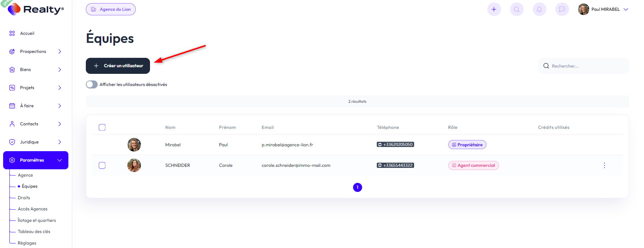Go to Tableau des clés submenu item
The image size is (644, 248).
click(34, 232)
